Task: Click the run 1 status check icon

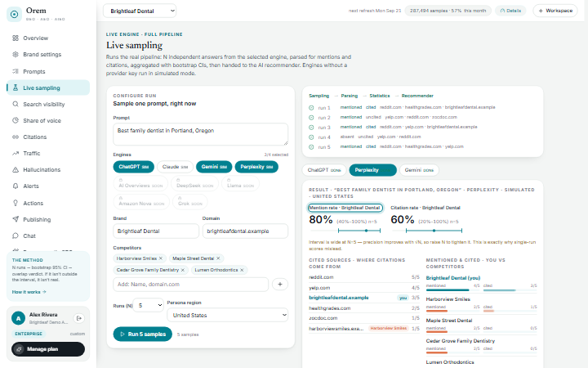Action: pyautogui.click(x=311, y=108)
